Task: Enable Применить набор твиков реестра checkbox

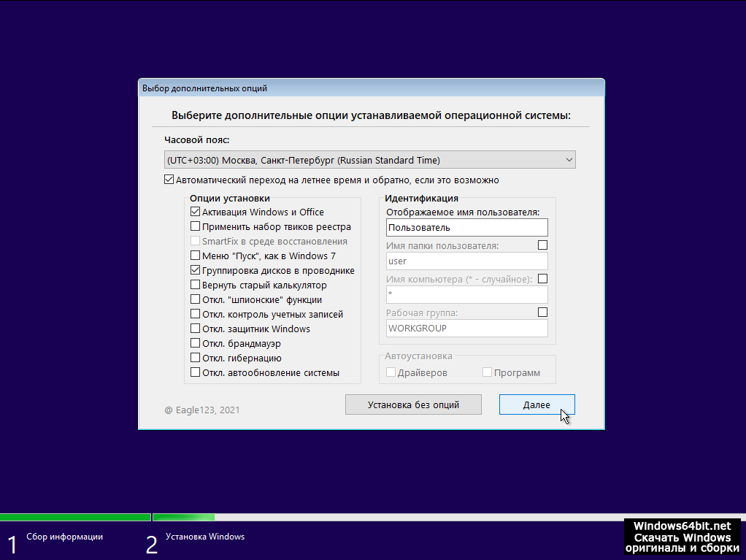Action: pos(195,226)
